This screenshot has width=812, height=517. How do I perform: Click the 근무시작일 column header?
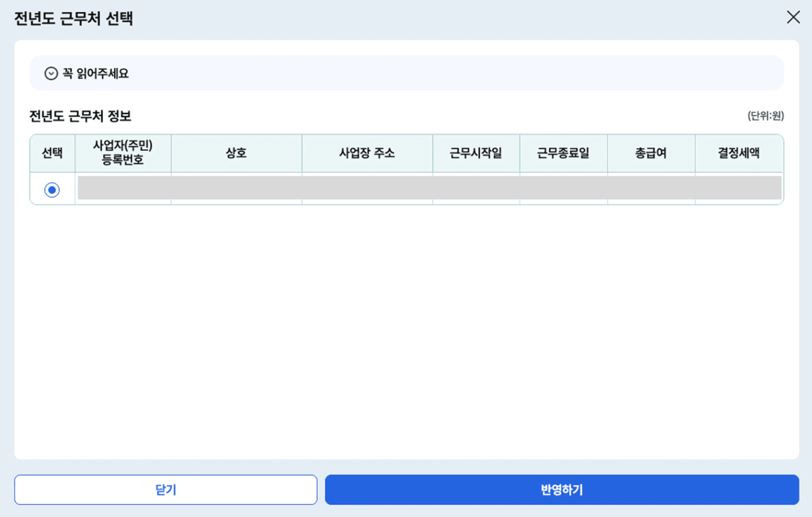tap(476, 153)
